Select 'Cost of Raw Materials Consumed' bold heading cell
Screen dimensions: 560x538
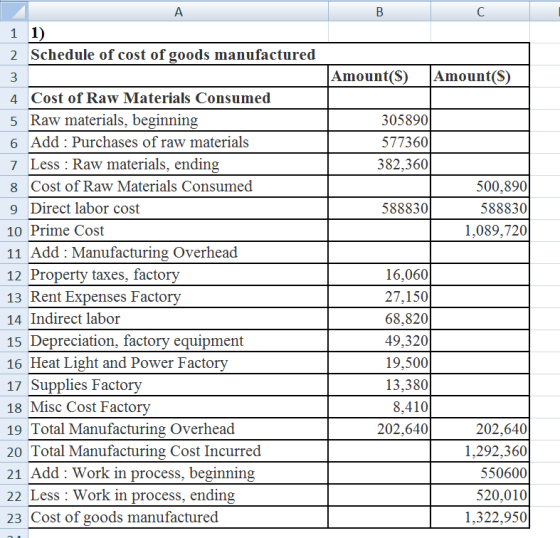(x=178, y=98)
